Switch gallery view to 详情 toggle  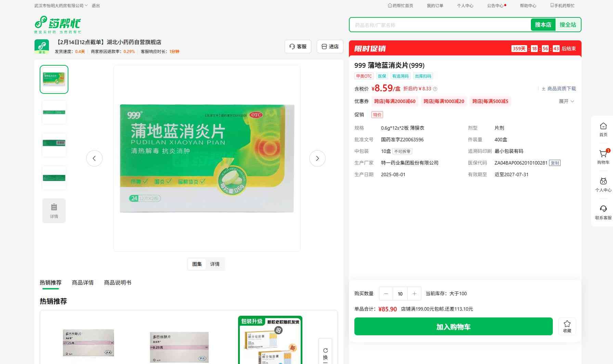pyautogui.click(x=215, y=264)
